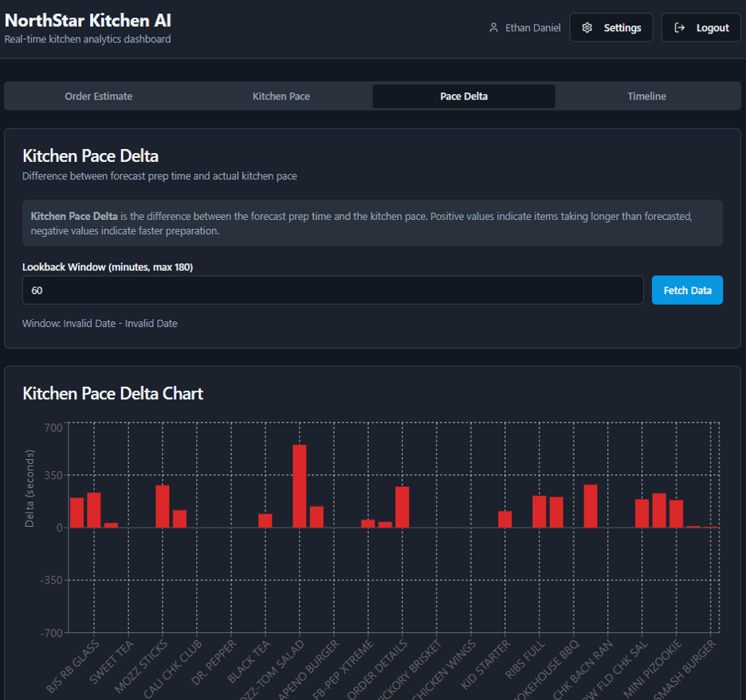This screenshot has width=746, height=700.
Task: Click the RIBS FULL axis label
Action: click(x=525, y=659)
